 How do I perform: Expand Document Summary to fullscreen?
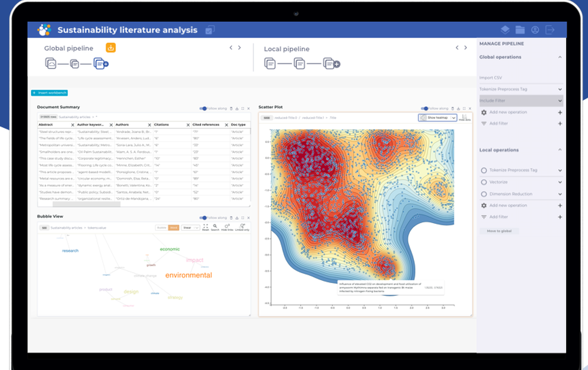tap(243, 109)
